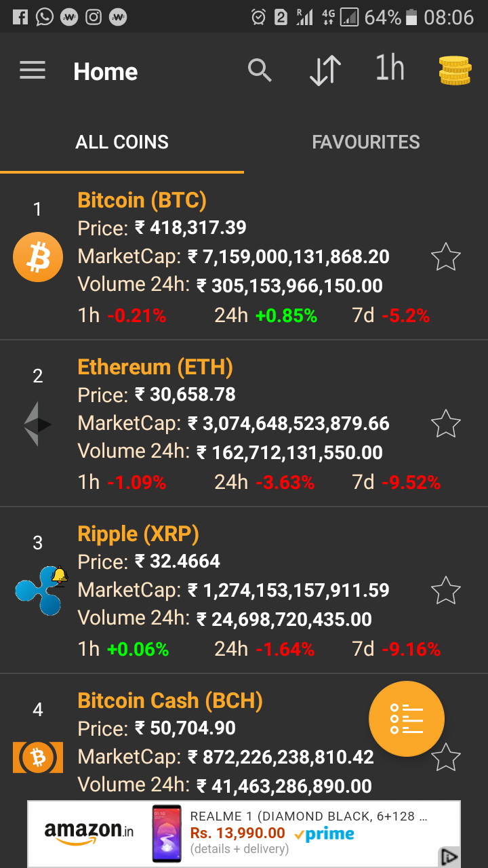This screenshot has width=488, height=868.
Task: Open the hamburger navigation menu
Action: click(33, 71)
